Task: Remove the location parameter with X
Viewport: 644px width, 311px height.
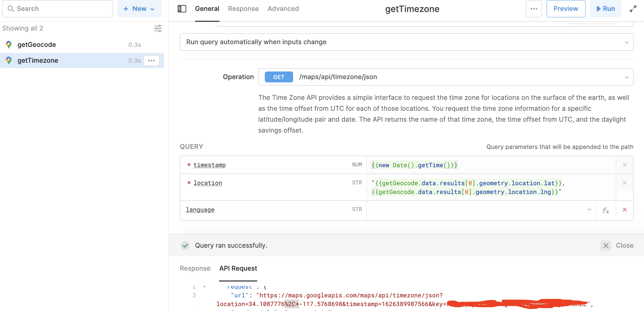Action: [625, 183]
